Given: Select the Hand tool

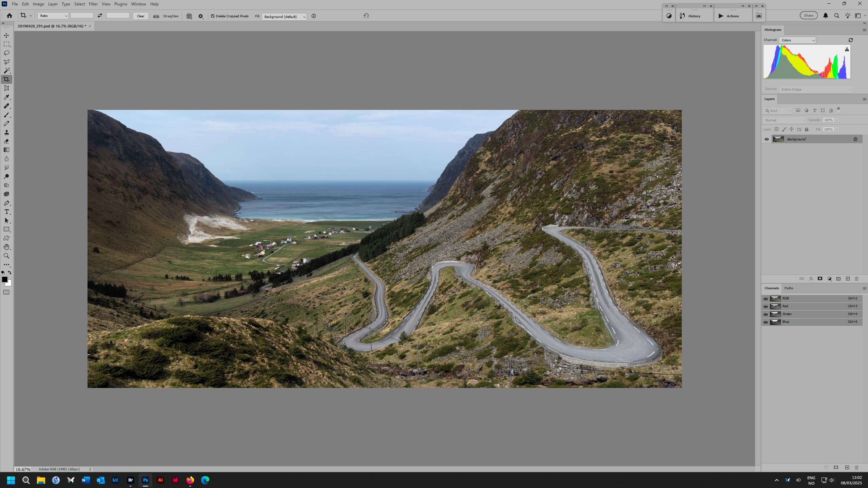Looking at the screenshot, I should coord(6,247).
